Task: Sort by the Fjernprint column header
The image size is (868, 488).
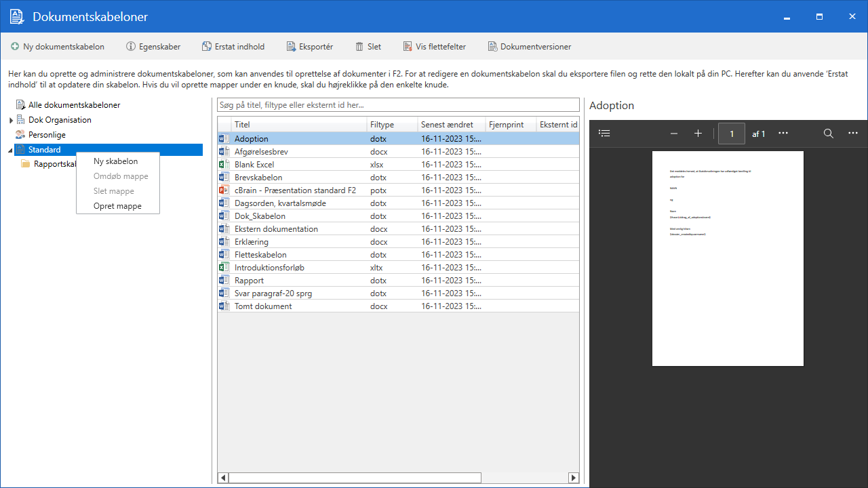Action: [511, 125]
